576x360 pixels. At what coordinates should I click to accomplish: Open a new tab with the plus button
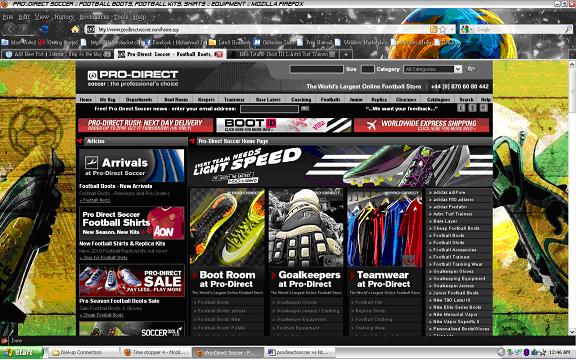345,54
